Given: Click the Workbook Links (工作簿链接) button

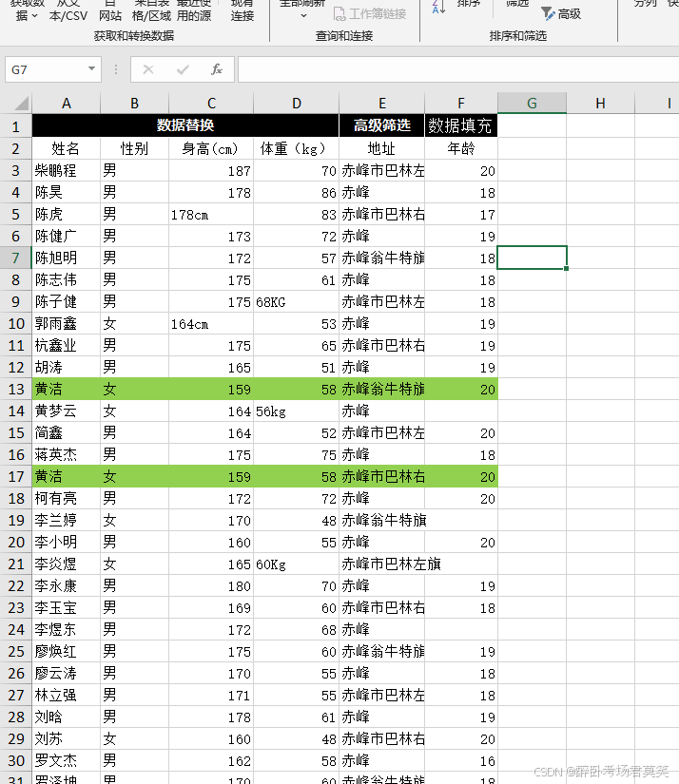Looking at the screenshot, I should pos(370,14).
